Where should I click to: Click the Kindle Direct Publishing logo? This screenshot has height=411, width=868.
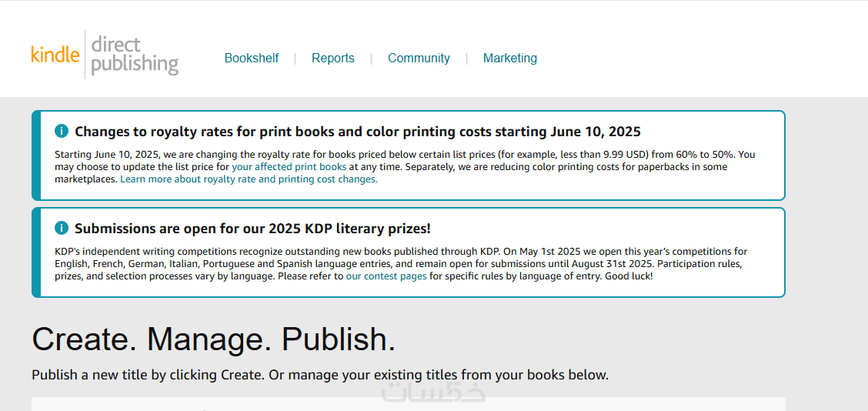click(x=105, y=55)
